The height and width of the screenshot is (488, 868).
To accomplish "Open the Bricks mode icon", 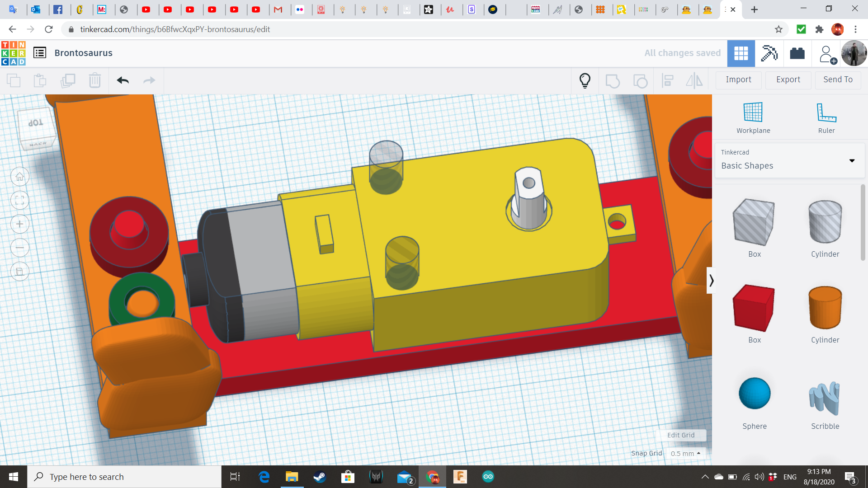I will pyautogui.click(x=797, y=53).
